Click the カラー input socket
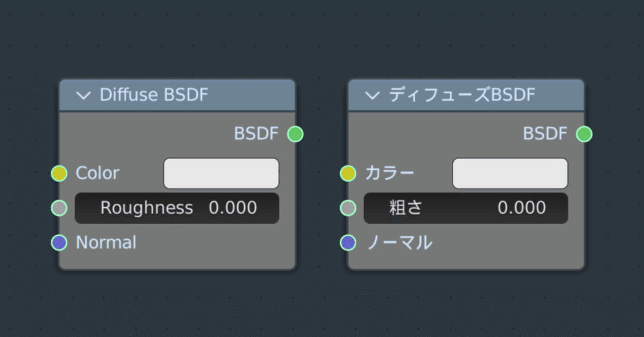Screen dimensions: 644x337 348,173
